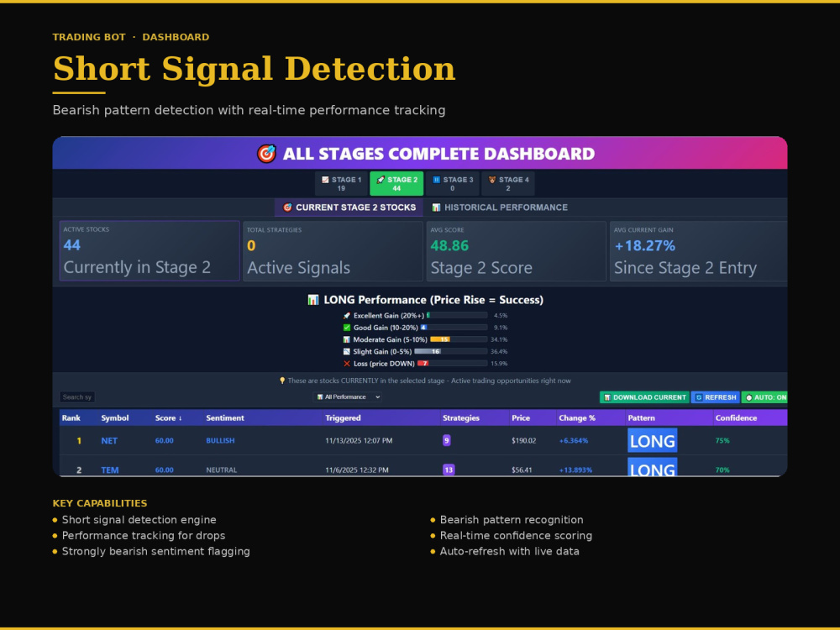Click the Confidence column header
The width and height of the screenshot is (840, 630).
point(736,417)
